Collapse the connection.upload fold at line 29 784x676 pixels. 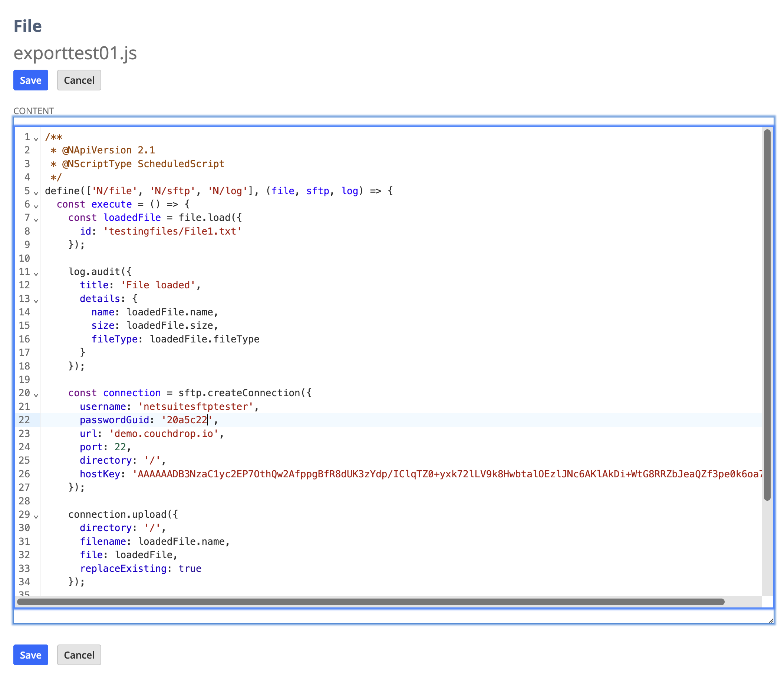[x=36, y=517]
